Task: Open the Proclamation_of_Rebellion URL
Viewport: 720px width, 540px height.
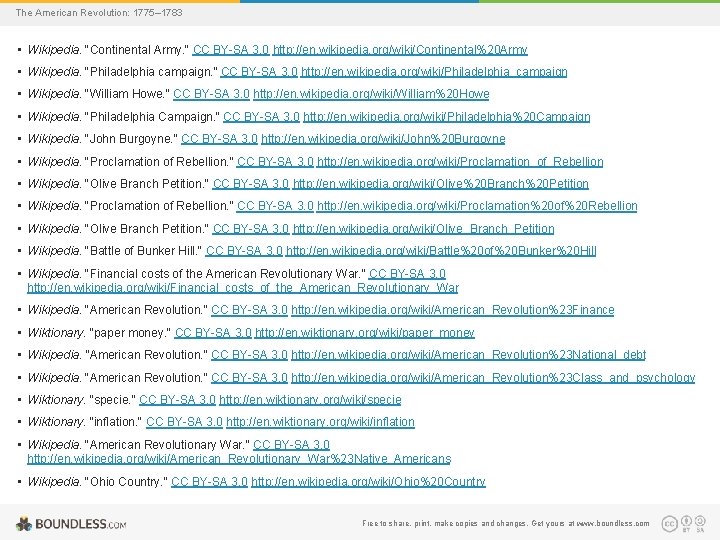Action: pyautogui.click(x=460, y=162)
